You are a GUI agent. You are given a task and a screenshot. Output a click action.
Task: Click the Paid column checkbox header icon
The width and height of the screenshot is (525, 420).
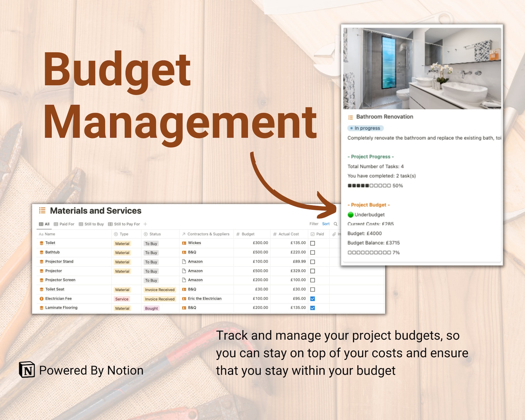pyautogui.click(x=312, y=234)
